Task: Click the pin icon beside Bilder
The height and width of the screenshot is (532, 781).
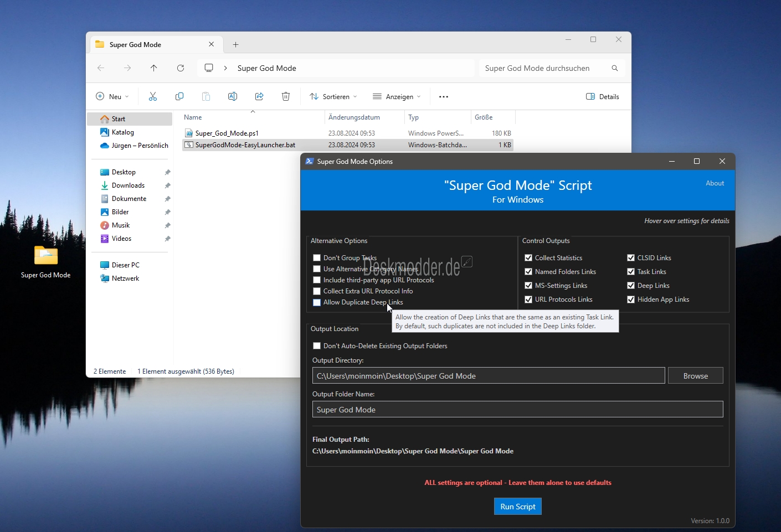Action: click(167, 212)
